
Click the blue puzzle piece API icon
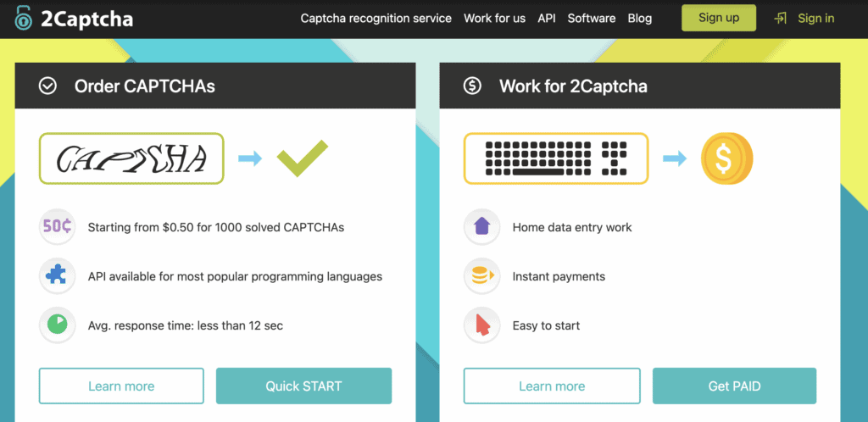coord(57,276)
